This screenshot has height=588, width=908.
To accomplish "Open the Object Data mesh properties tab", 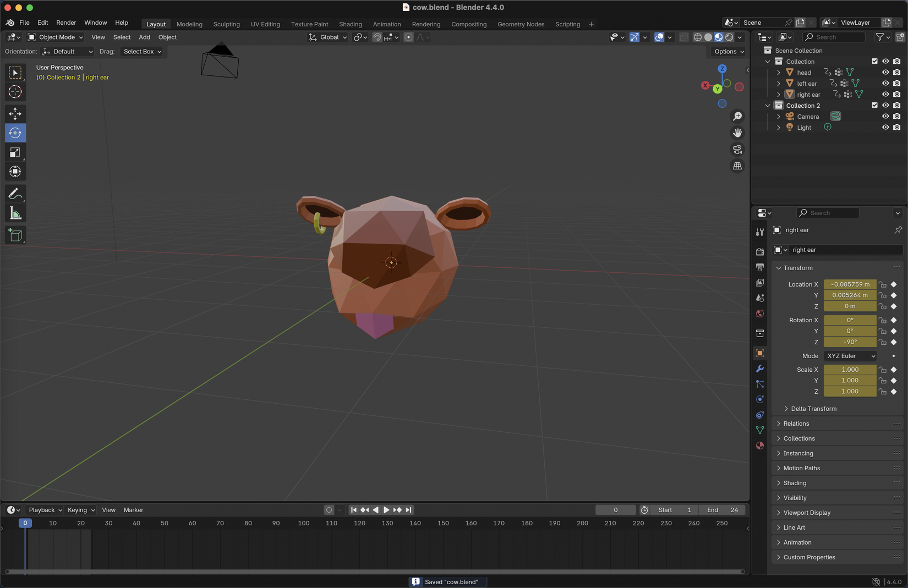I will click(760, 430).
